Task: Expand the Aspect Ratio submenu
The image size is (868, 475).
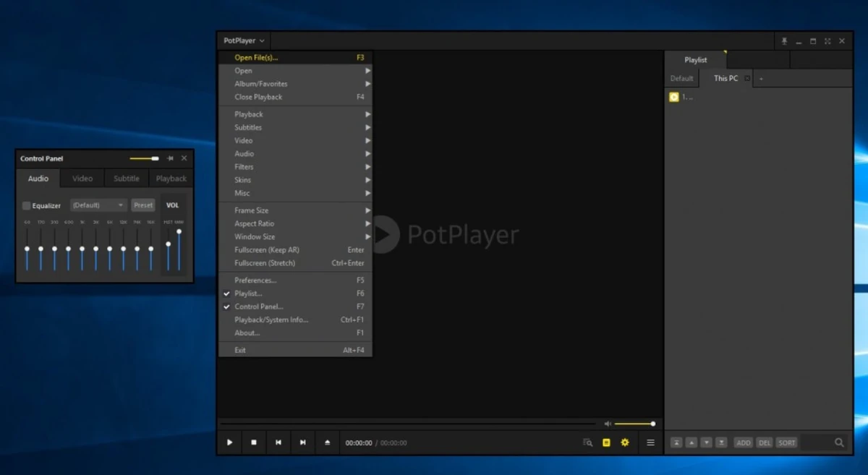Action: pos(295,223)
